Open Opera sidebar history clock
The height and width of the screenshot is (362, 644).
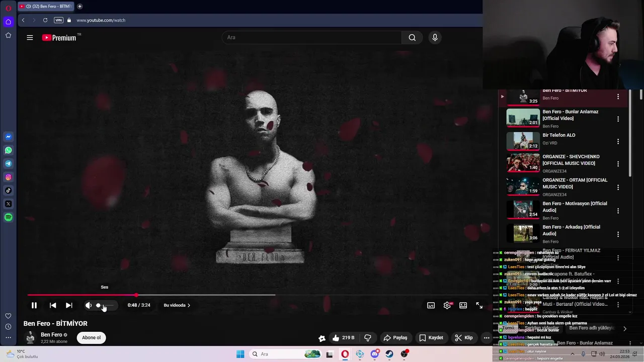point(8,327)
